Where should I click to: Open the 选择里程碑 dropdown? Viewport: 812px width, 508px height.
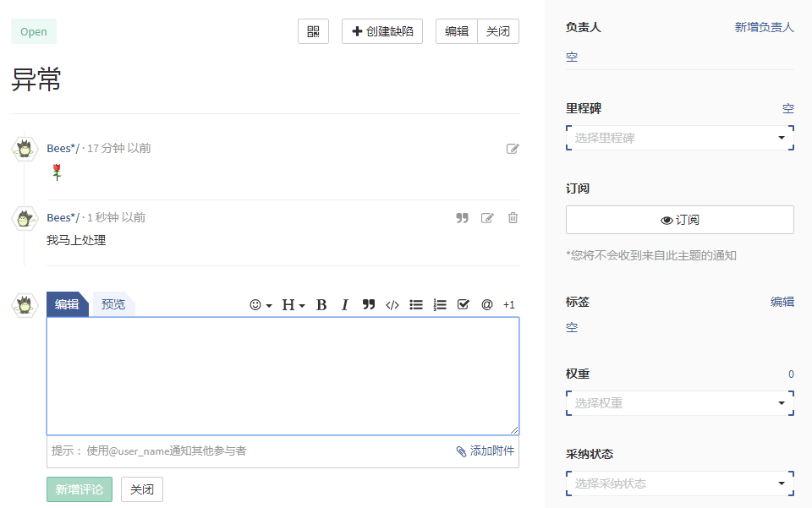(679, 138)
